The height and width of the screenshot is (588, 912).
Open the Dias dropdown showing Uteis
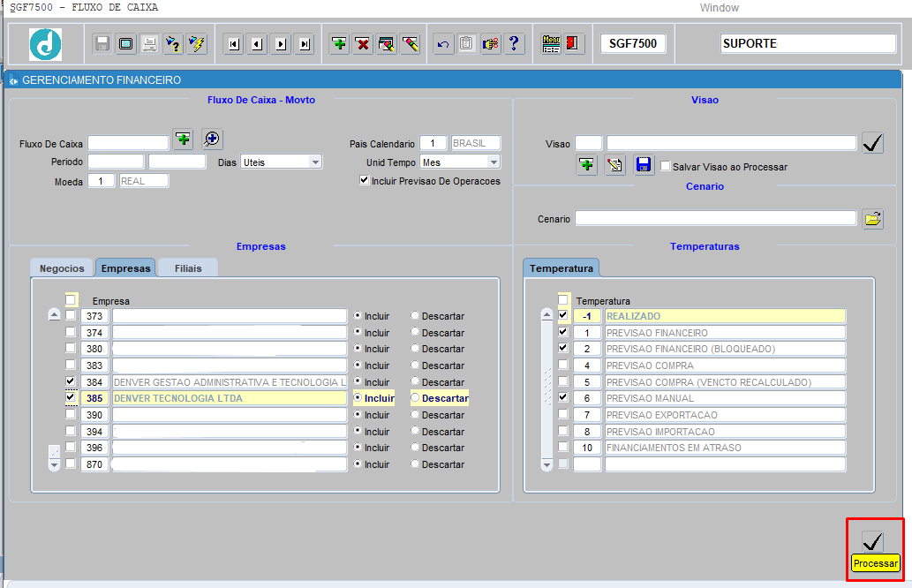tap(315, 162)
